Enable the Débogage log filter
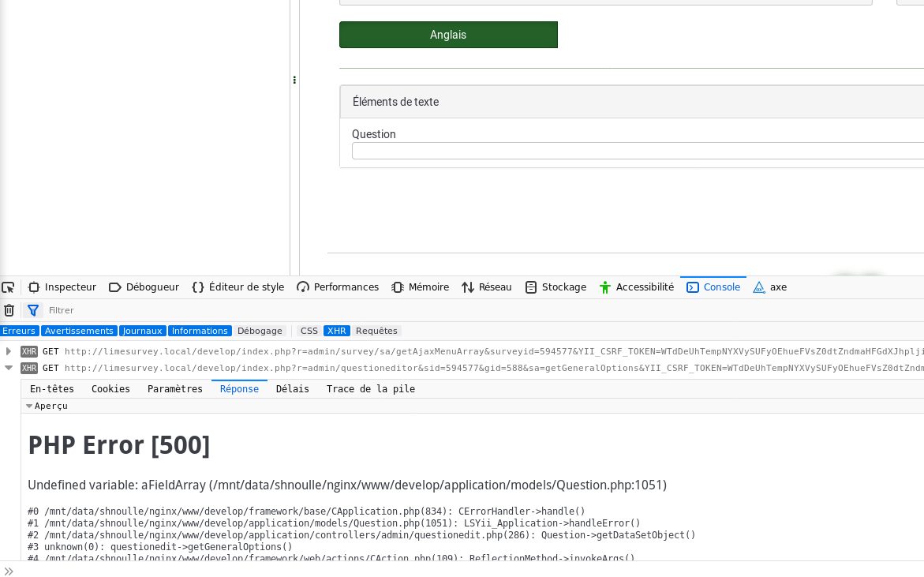This screenshot has width=924, height=577. 260,331
